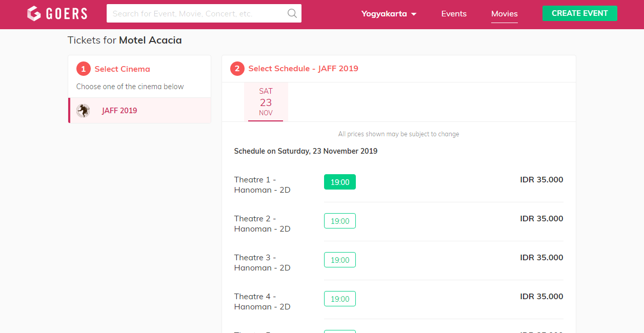644x333 pixels.
Task: Choose the 19:00 showtime for Theatre 2
Action: click(x=339, y=221)
